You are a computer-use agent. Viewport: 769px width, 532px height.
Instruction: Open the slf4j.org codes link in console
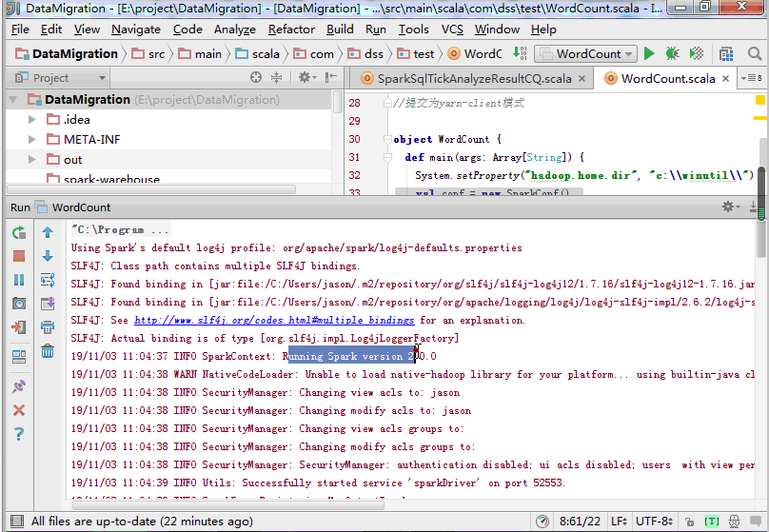(x=274, y=321)
